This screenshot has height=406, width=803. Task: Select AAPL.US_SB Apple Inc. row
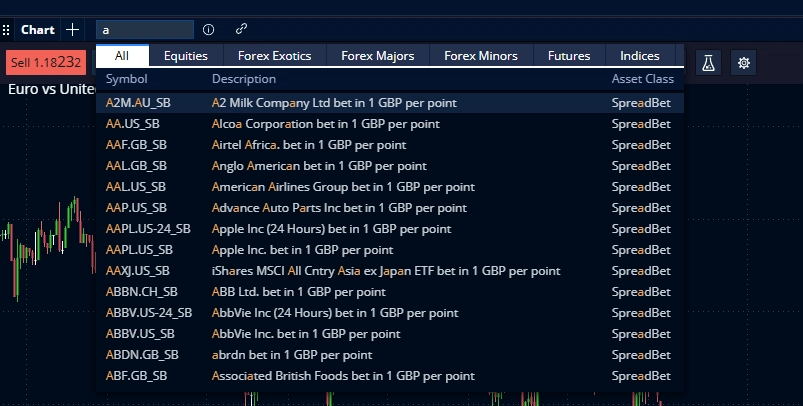tap(390, 250)
